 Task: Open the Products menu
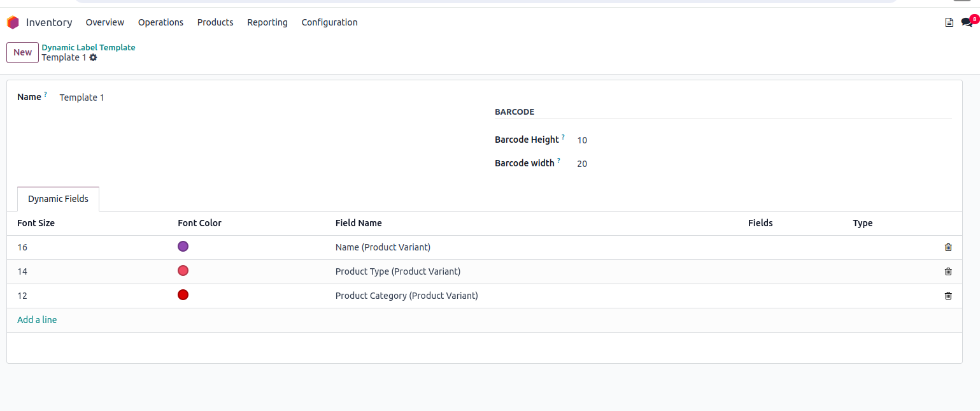point(215,22)
